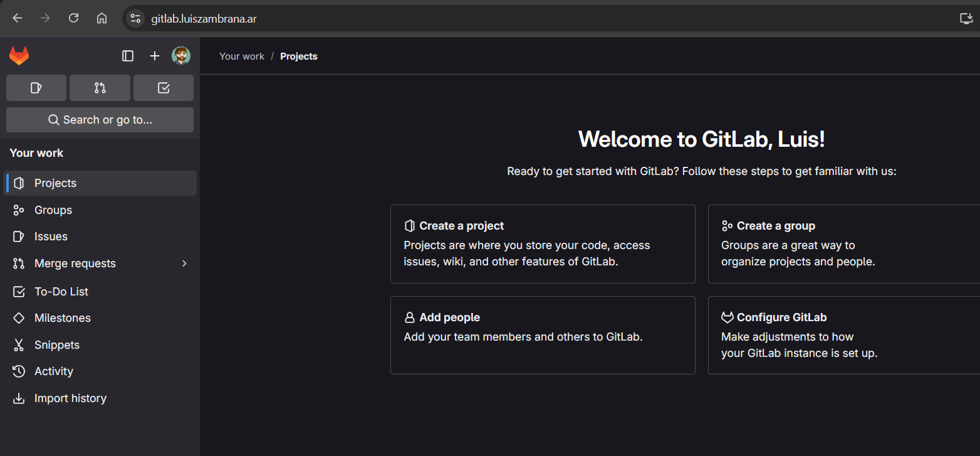Viewport: 980px width, 456px height.
Task: Open Snippets via scissors icon
Action: pyautogui.click(x=19, y=345)
